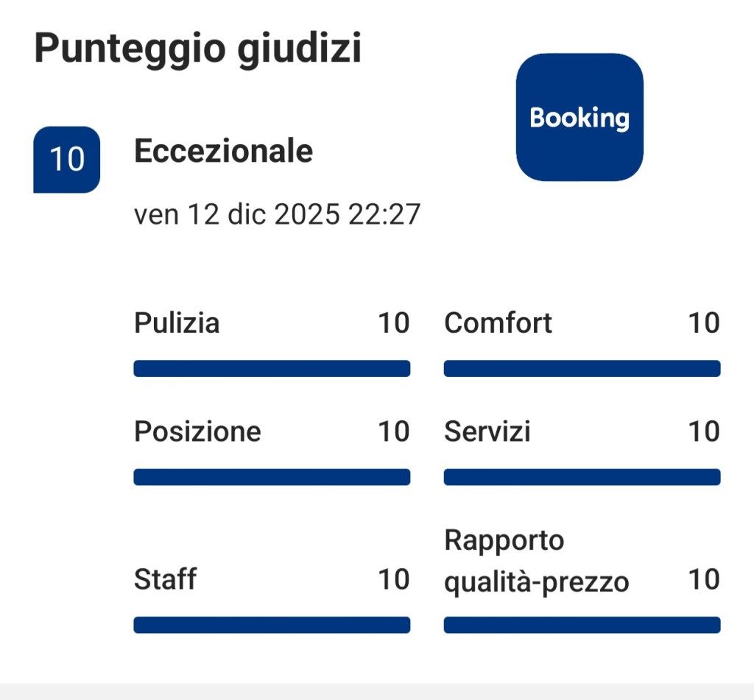This screenshot has height=700, width=754.
Task: Tap the Staff category label
Action: [165, 579]
